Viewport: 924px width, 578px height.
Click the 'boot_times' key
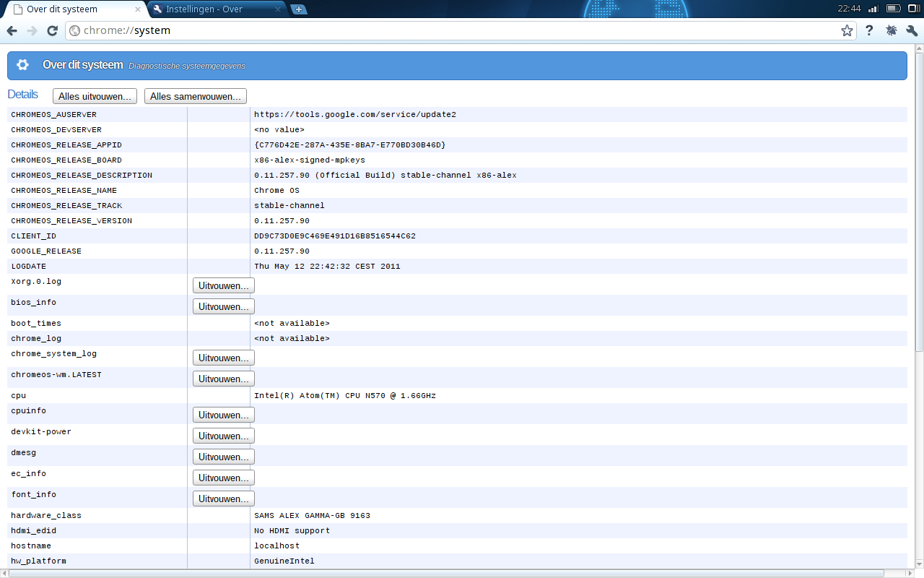tap(36, 323)
